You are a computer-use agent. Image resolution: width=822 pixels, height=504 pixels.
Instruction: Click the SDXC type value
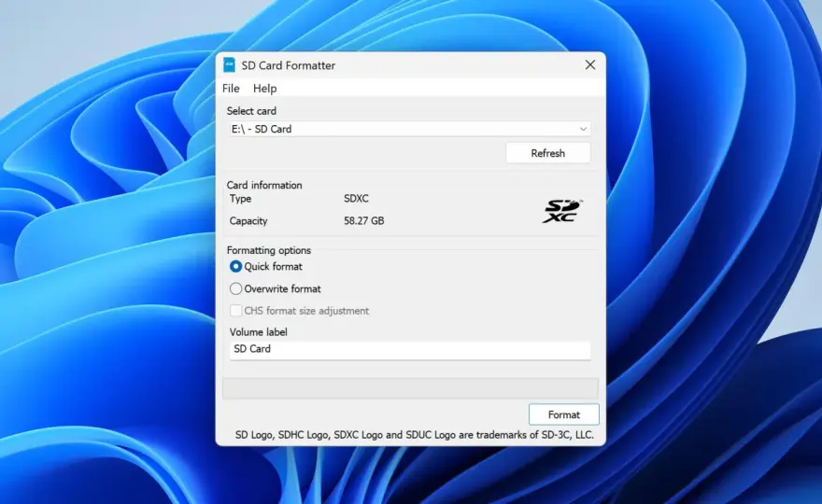(356, 199)
